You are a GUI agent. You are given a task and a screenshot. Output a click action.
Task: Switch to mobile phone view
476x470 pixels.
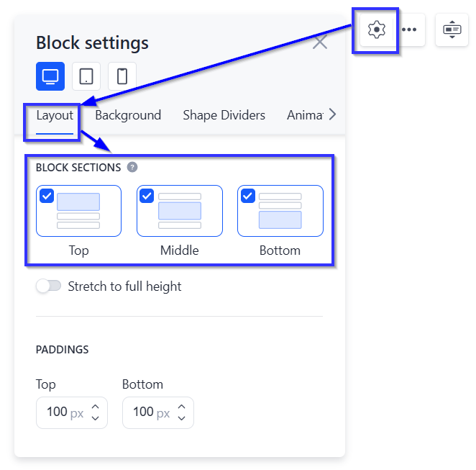point(122,76)
